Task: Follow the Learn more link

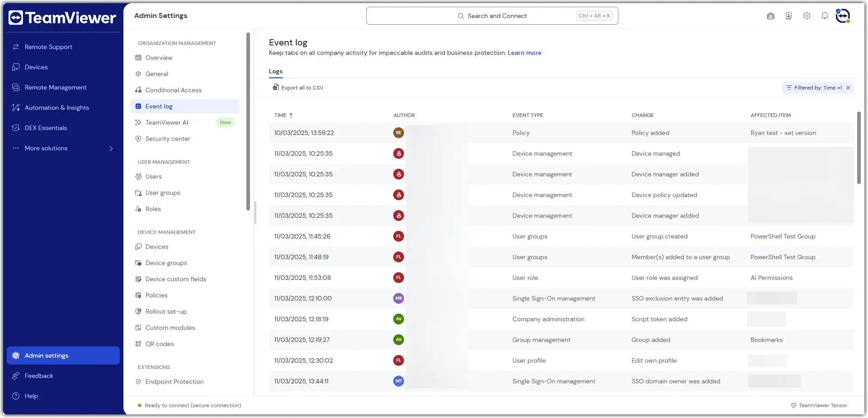Action: coord(524,53)
